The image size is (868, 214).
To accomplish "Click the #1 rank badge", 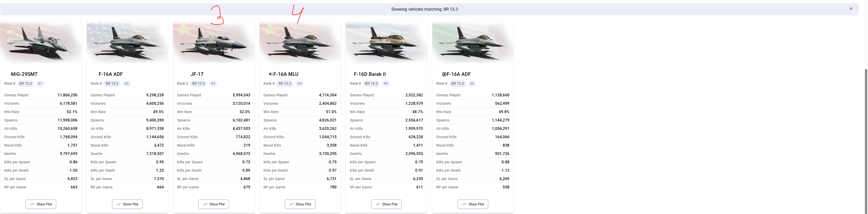I will coord(40,83).
